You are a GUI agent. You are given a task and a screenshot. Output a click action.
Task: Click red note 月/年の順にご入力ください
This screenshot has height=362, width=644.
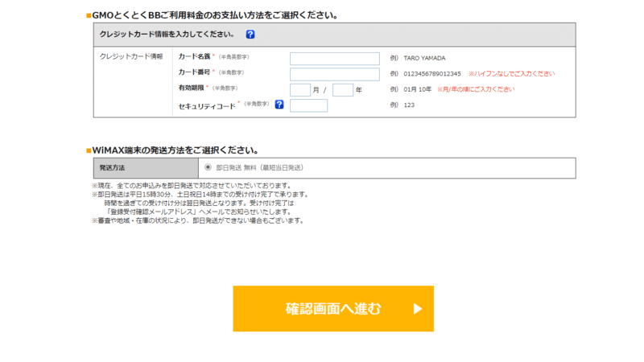coord(476,89)
